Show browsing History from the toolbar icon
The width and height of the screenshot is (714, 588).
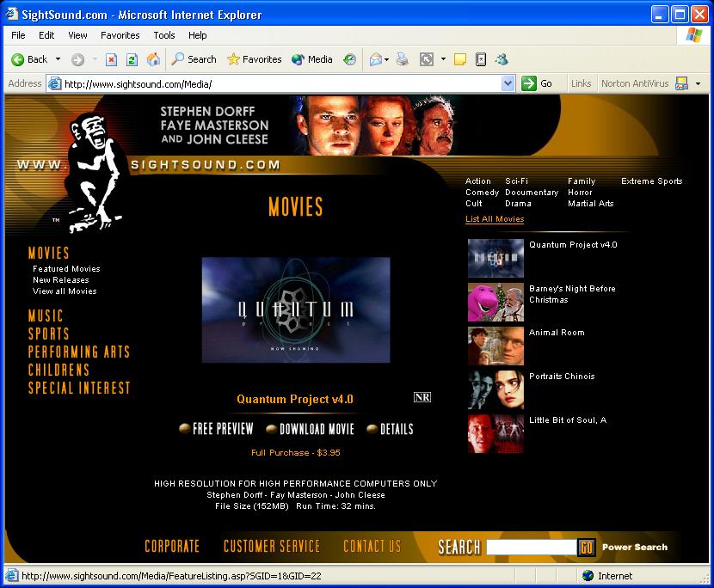click(350, 59)
